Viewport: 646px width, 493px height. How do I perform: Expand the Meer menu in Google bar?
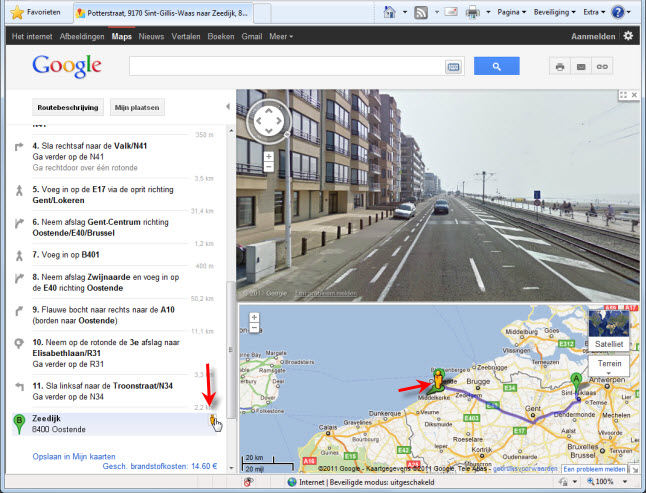(x=281, y=36)
